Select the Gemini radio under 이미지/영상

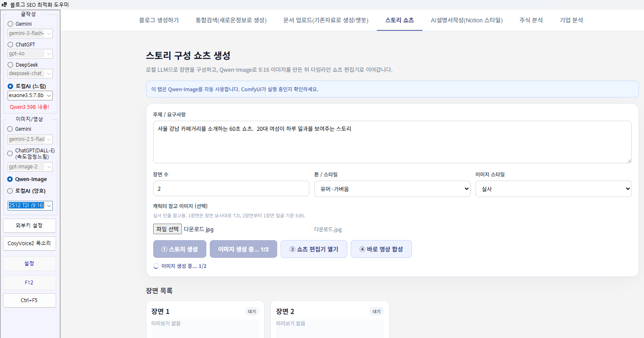pyautogui.click(x=10, y=129)
